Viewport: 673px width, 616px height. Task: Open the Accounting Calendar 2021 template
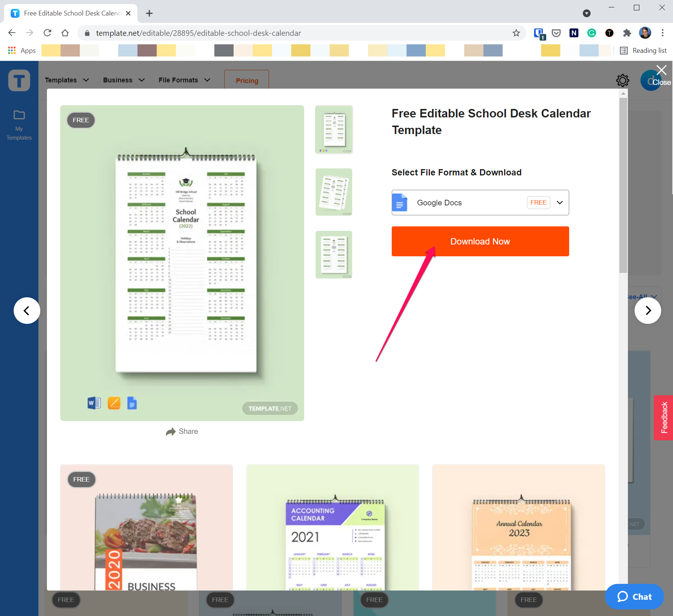coord(332,527)
